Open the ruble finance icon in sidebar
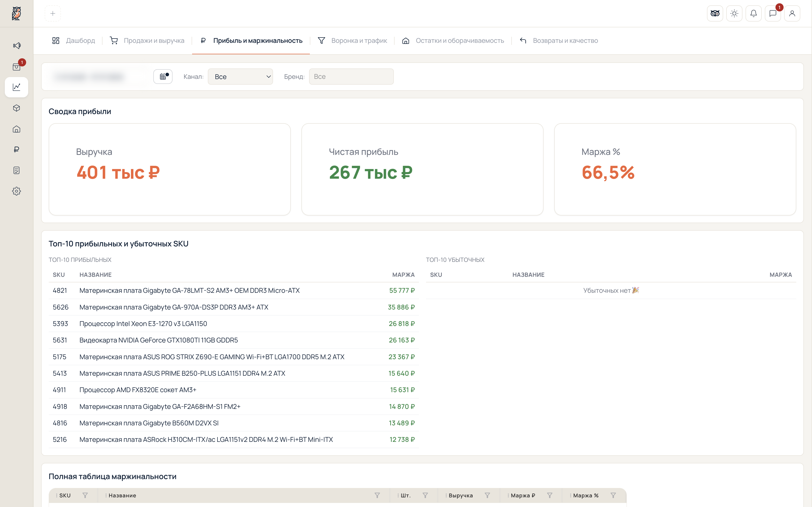This screenshot has width=812, height=507. (x=17, y=150)
